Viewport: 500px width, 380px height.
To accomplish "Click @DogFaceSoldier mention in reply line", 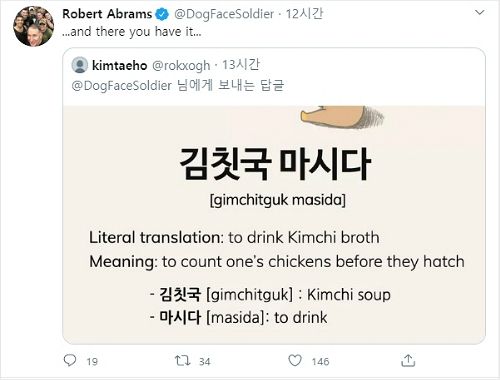I will 122,86.
